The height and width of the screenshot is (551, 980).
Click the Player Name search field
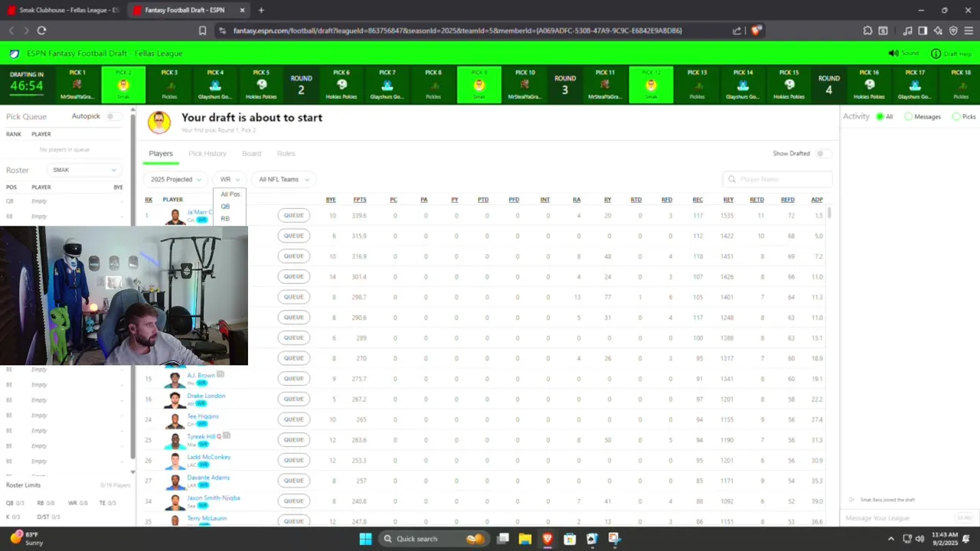tap(777, 179)
